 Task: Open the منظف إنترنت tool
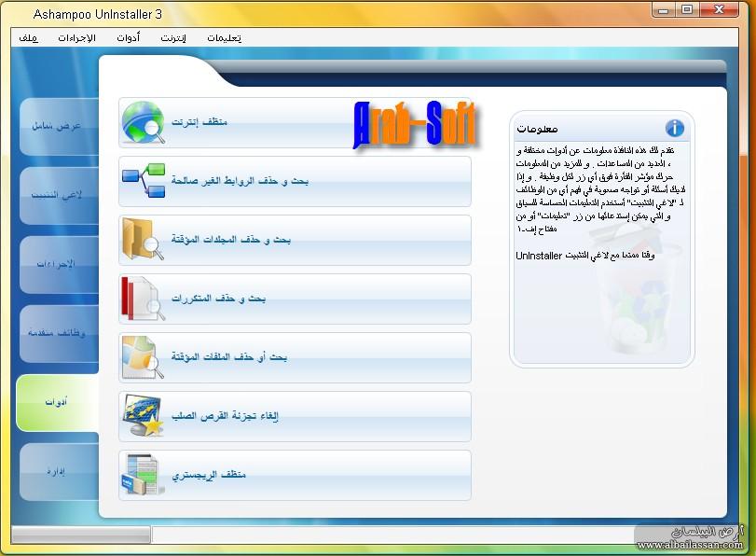(x=295, y=122)
